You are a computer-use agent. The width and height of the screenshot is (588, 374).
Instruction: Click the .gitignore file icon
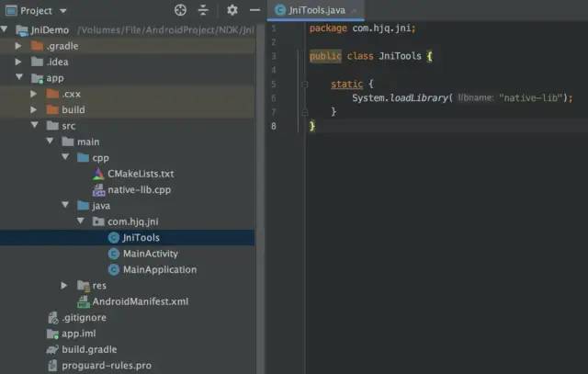(x=53, y=318)
